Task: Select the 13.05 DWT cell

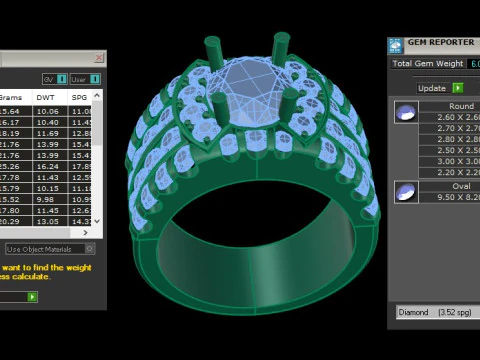Action: point(50,221)
